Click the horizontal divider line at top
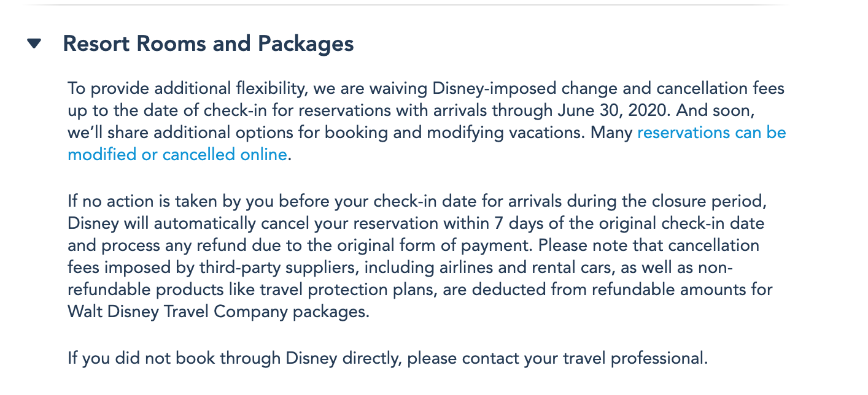The width and height of the screenshot is (868, 395). pos(393,5)
